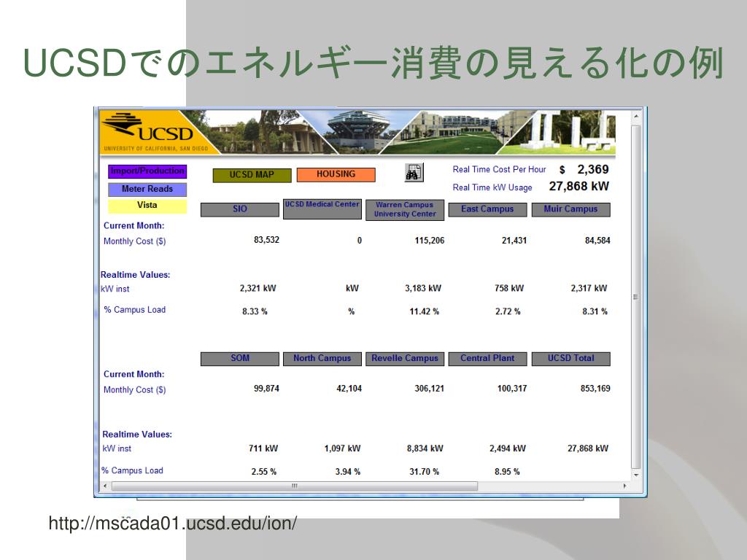747x560 pixels.
Task: Click the 31.70 % campus load value
Action: [424, 472]
